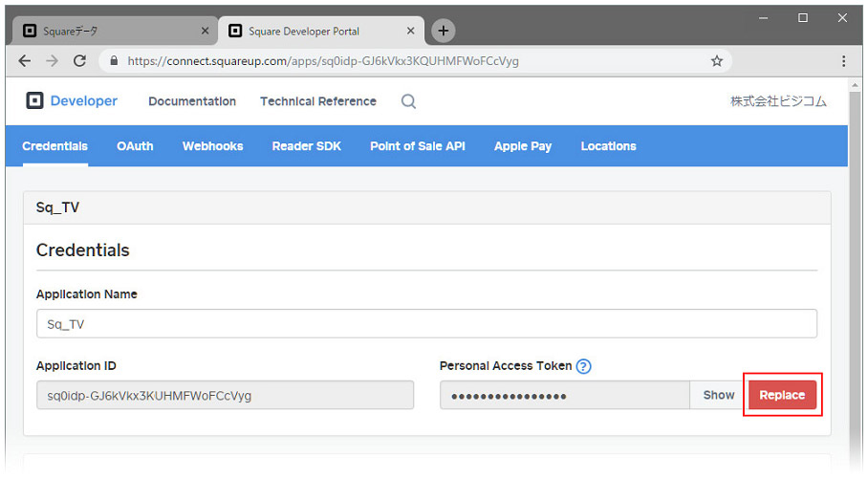The height and width of the screenshot is (478, 868).
Task: Open the Webhooks tab
Action: 212,146
